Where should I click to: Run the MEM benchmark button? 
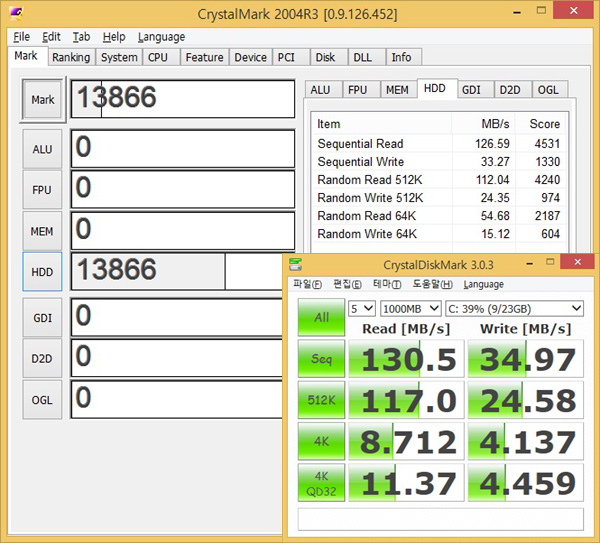coord(42,231)
